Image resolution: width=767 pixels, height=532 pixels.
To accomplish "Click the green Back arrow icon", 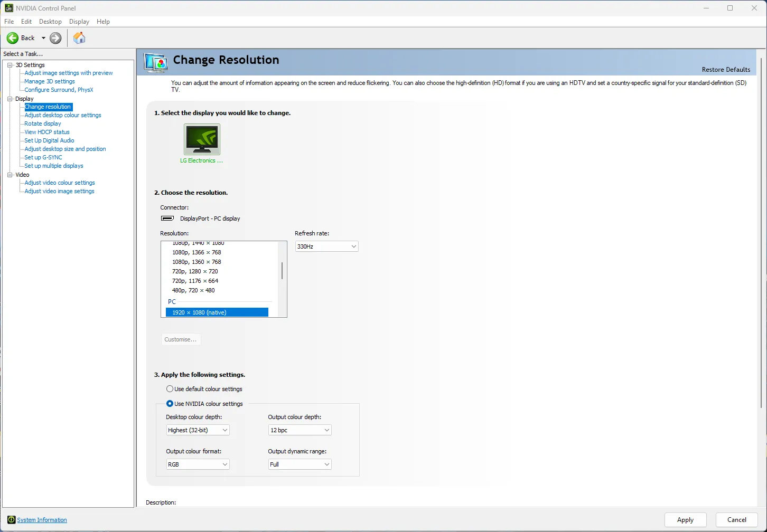I will click(x=13, y=38).
